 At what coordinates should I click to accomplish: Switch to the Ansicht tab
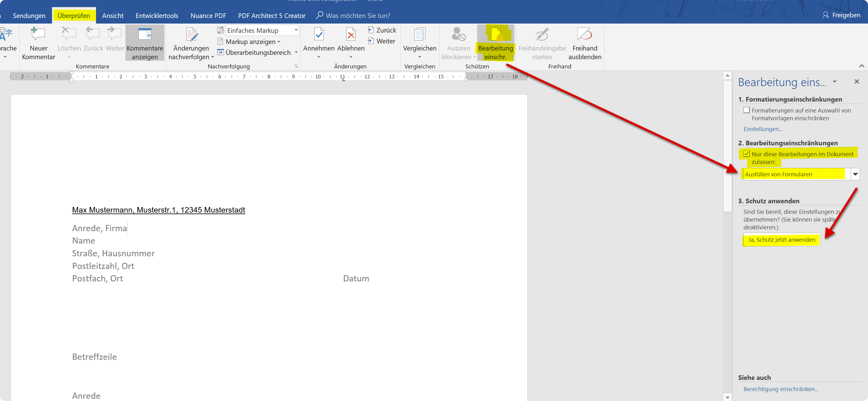pos(113,15)
